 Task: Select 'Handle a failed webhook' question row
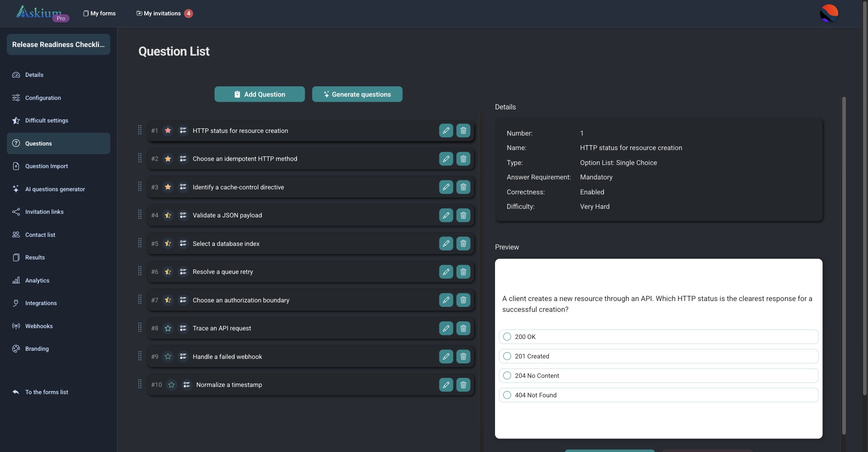pyautogui.click(x=310, y=357)
